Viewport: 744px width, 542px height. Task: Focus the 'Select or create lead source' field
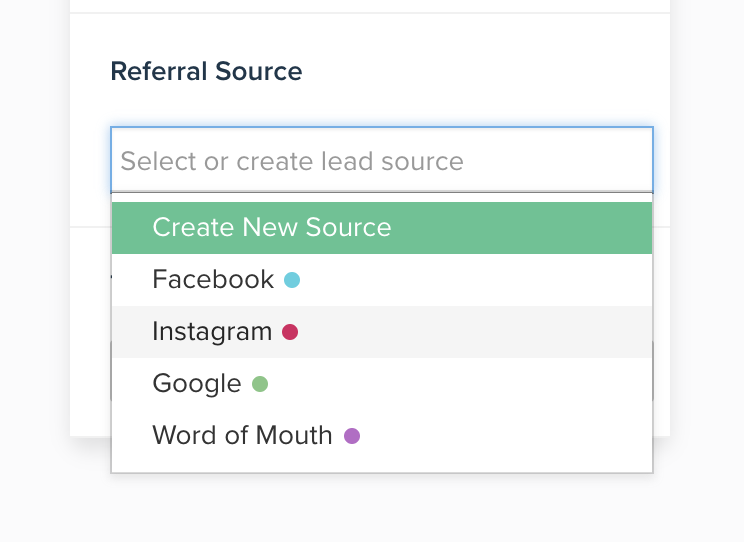pos(381,161)
